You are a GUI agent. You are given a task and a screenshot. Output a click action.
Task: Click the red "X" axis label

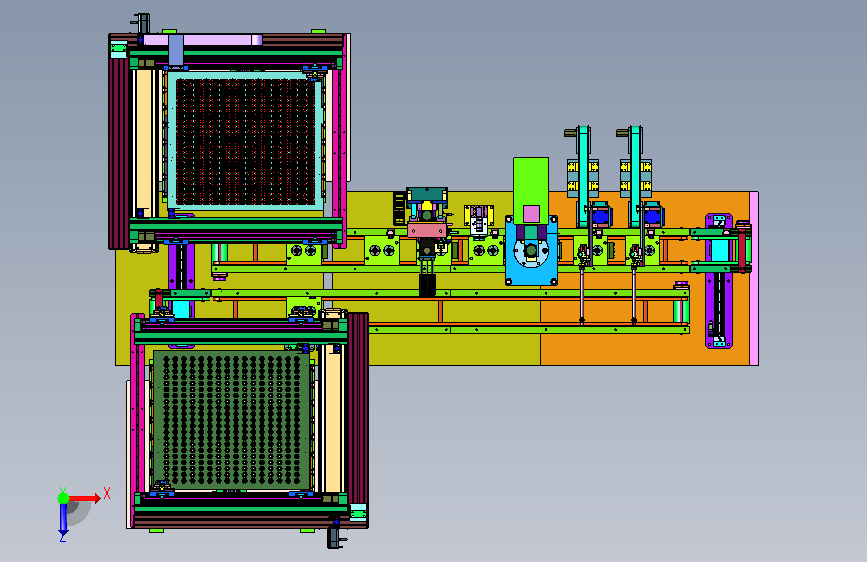tap(107, 493)
